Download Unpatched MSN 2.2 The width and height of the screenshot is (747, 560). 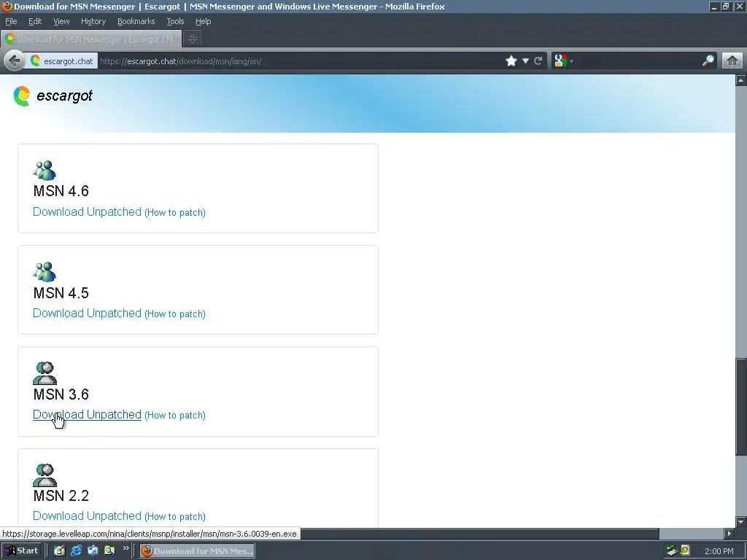88,516
